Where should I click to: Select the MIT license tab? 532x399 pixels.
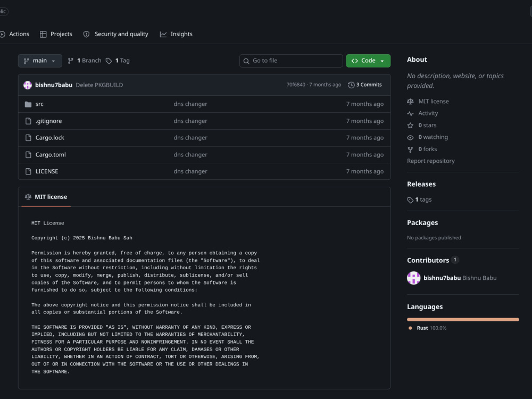(46, 197)
